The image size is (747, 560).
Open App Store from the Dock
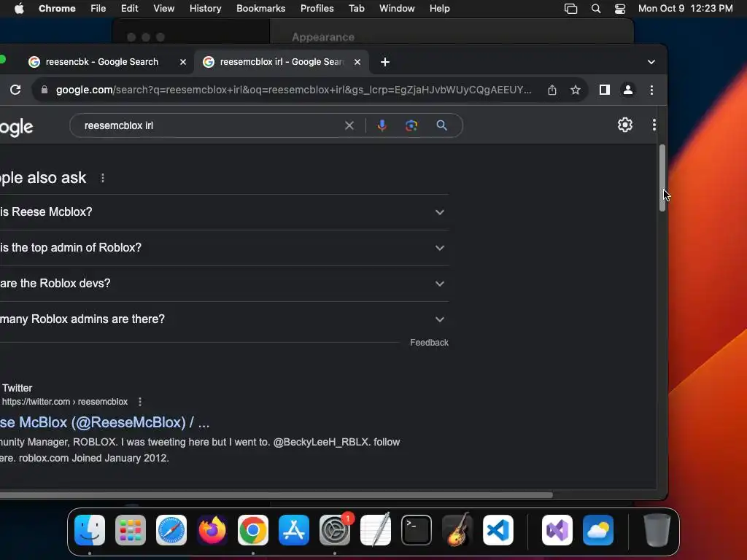[x=294, y=530]
